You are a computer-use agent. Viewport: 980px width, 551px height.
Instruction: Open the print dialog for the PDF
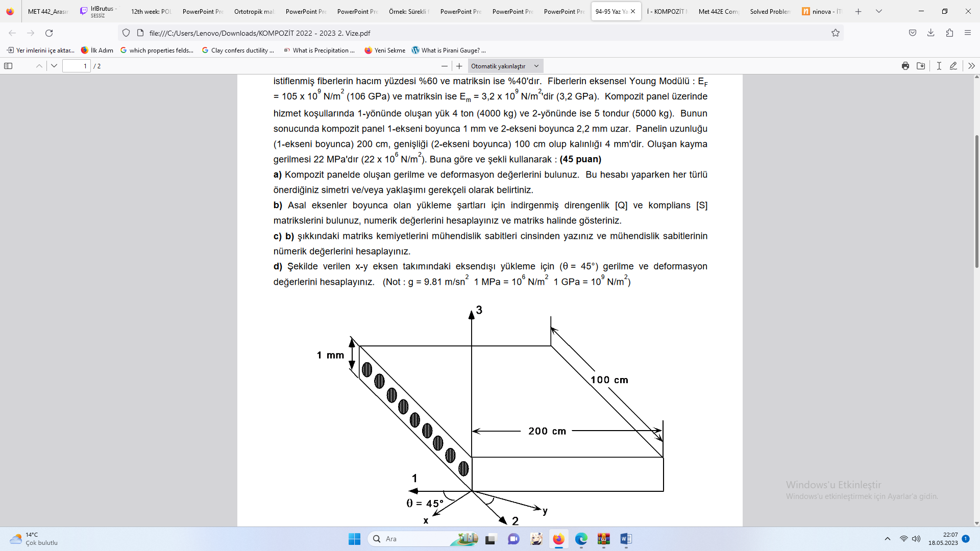coord(905,66)
